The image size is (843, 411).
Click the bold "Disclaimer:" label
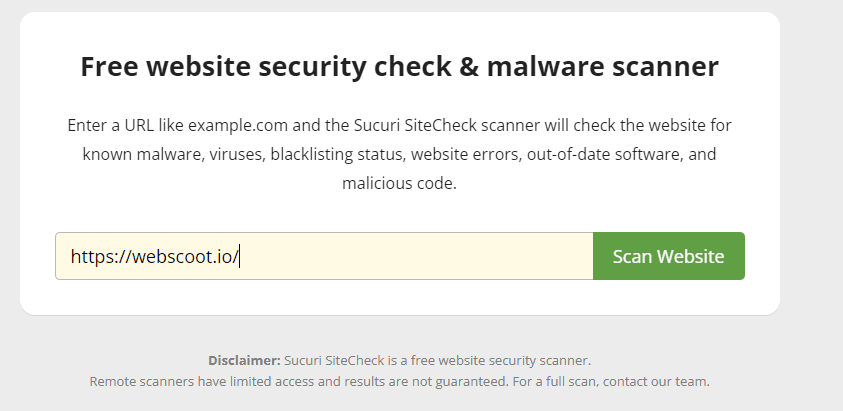click(x=244, y=360)
